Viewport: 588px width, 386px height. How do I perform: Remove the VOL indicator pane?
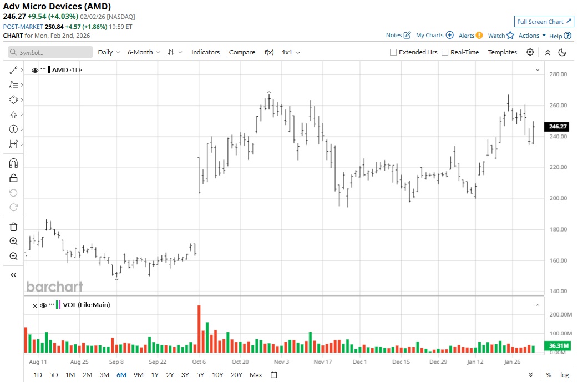(35, 306)
